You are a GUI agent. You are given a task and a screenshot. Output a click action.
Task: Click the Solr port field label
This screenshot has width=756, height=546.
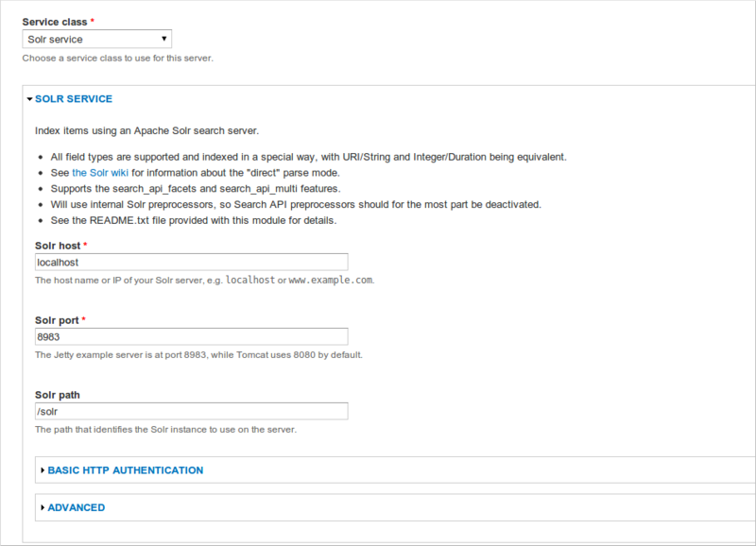click(58, 320)
